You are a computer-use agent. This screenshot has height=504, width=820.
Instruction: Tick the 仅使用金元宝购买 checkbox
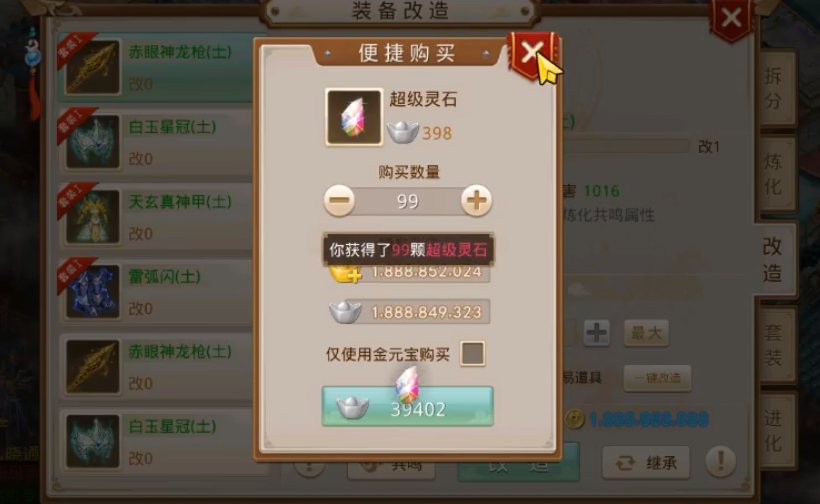coord(472,353)
